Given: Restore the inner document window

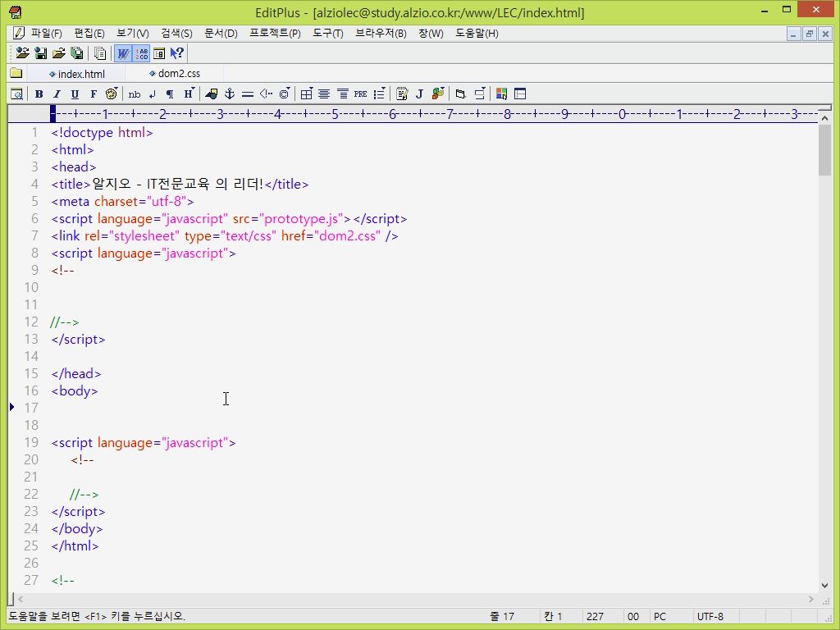Looking at the screenshot, I should click(x=810, y=34).
